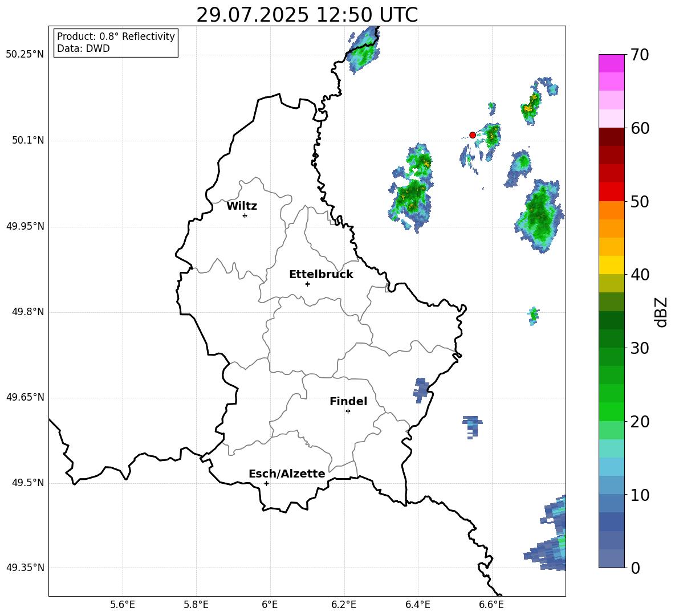Click the Product: 0.8° Reflectivity text

116,36
